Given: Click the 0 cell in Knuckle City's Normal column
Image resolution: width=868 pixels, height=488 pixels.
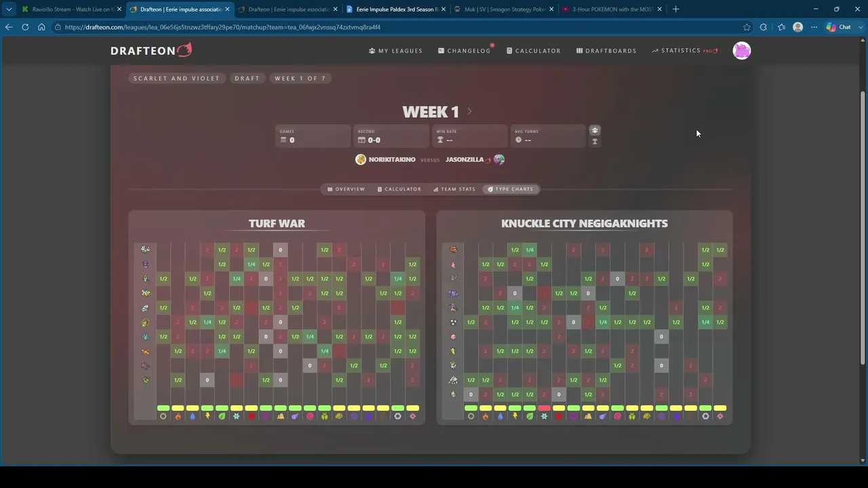Looking at the screenshot, I should [x=471, y=394].
